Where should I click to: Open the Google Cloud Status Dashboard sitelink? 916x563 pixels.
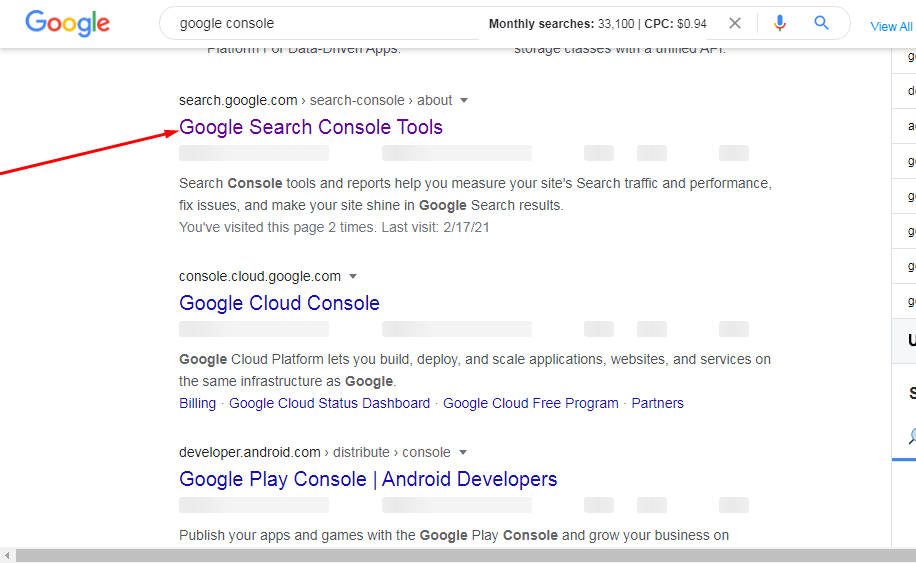pyautogui.click(x=329, y=403)
